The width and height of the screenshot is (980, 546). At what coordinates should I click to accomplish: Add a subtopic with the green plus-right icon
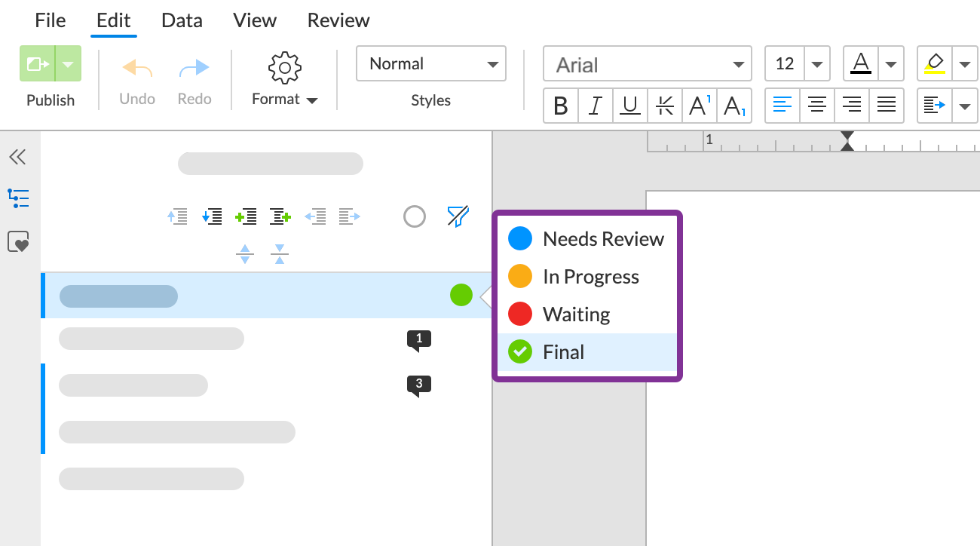coord(280,216)
